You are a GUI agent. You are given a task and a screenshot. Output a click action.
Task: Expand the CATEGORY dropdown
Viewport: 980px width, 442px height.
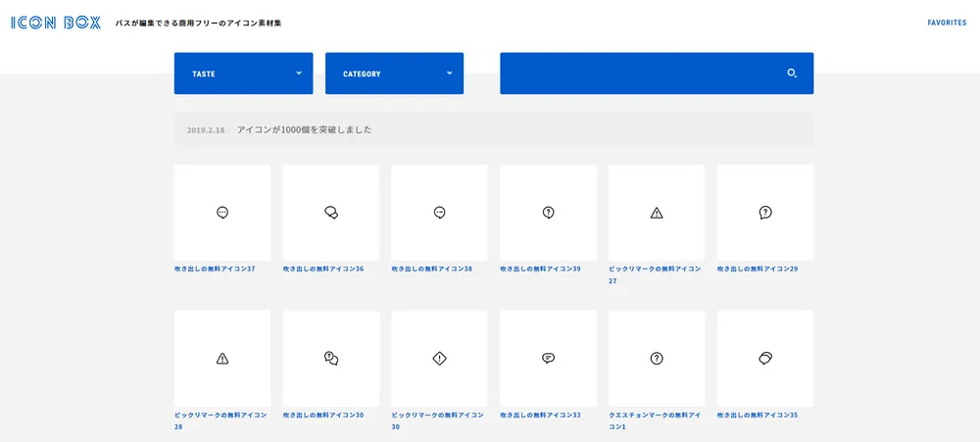pos(394,74)
